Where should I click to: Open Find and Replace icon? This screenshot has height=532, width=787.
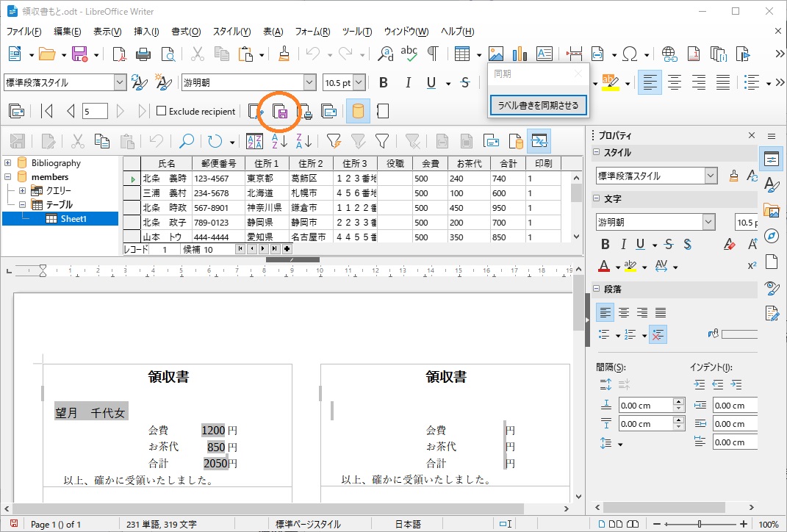coord(386,54)
